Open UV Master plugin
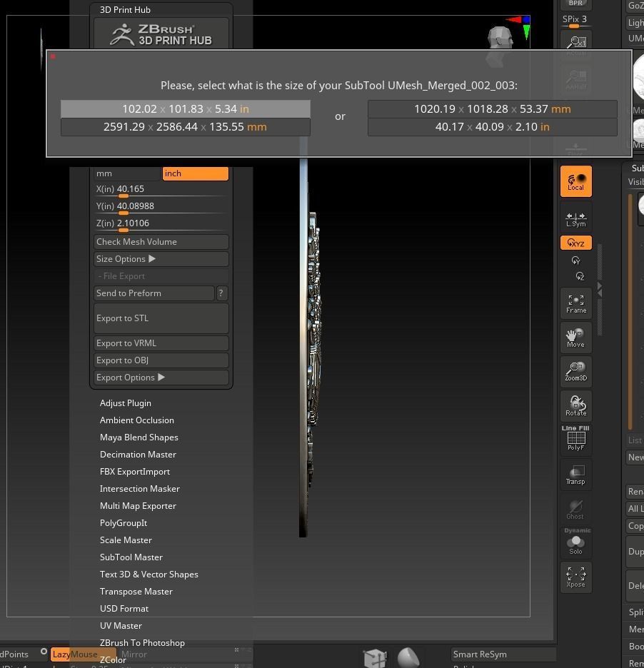Viewport: 644px width, 668px height. (x=121, y=626)
